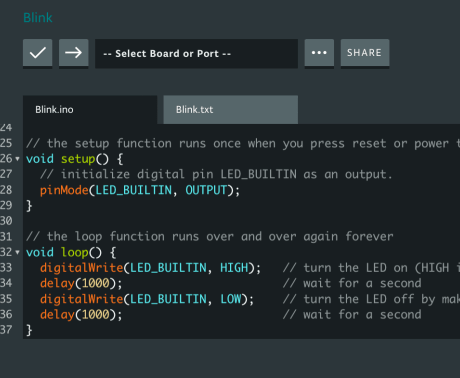Click the word setup on line 26
This screenshot has width=460, height=378.
coord(78,159)
